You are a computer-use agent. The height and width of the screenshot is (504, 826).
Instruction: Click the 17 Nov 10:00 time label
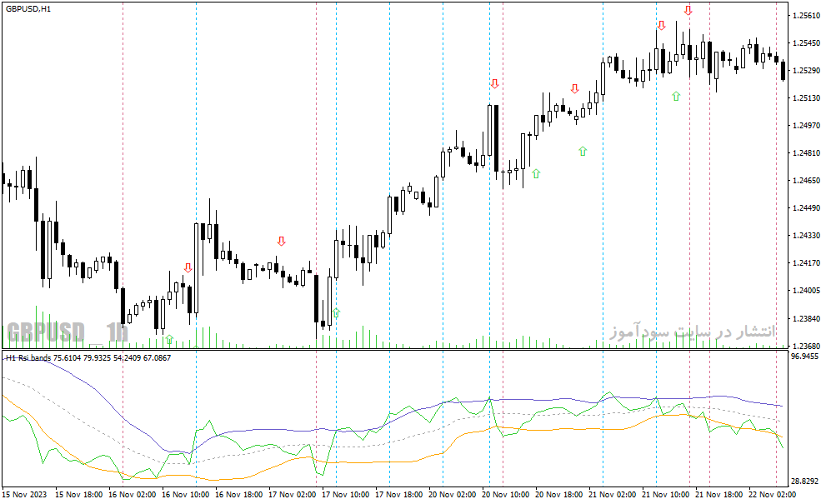346,495
